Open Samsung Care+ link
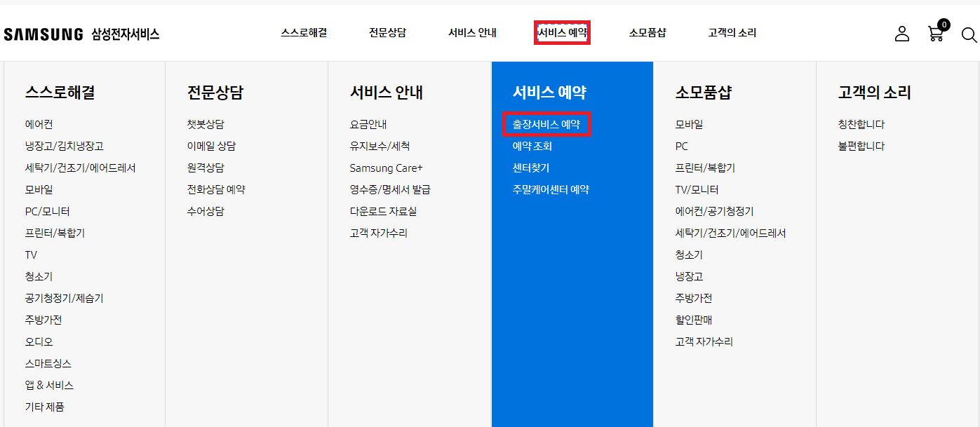Image resolution: width=980 pixels, height=427 pixels. click(386, 168)
